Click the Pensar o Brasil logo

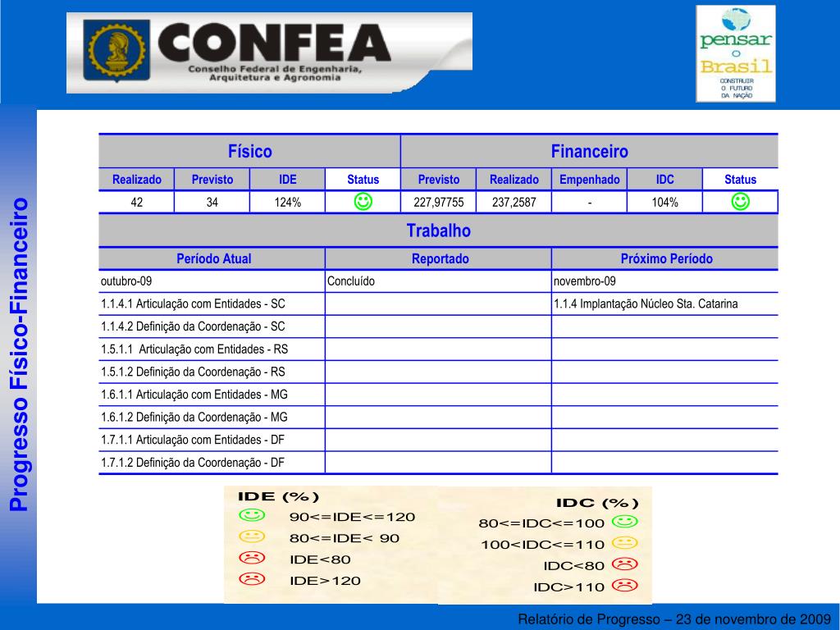736,53
